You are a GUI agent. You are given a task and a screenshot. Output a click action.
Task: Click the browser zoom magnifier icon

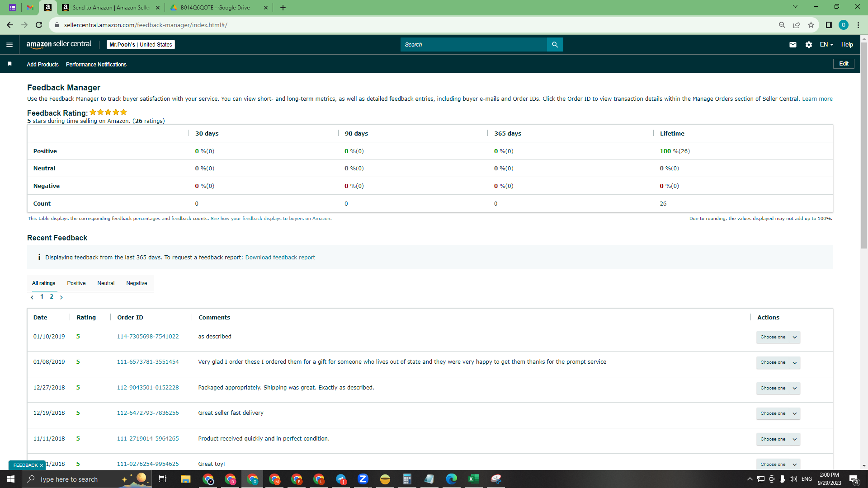click(x=782, y=25)
